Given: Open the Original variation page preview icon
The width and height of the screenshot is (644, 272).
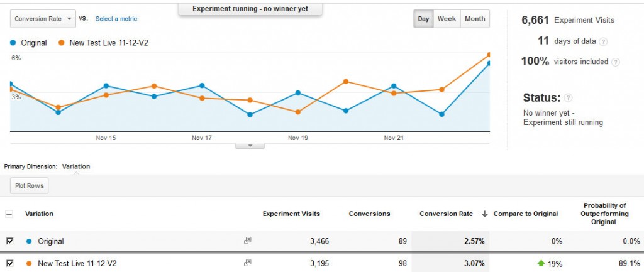Looking at the screenshot, I should [x=247, y=241].
